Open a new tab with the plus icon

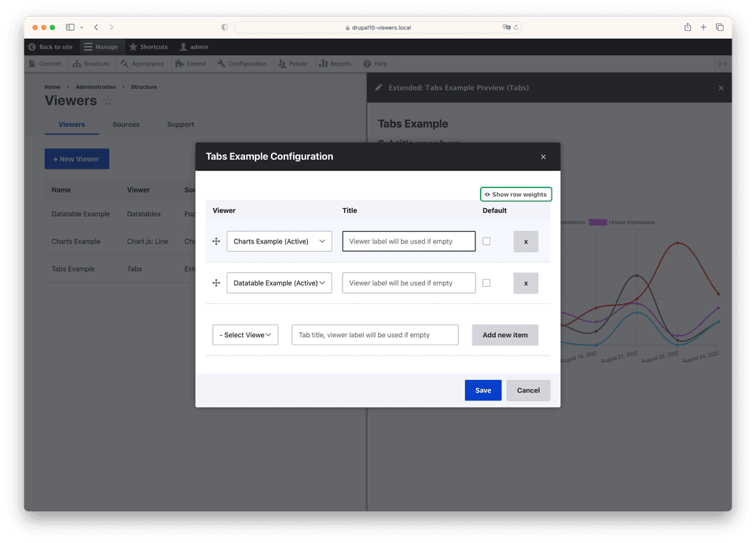click(x=704, y=27)
